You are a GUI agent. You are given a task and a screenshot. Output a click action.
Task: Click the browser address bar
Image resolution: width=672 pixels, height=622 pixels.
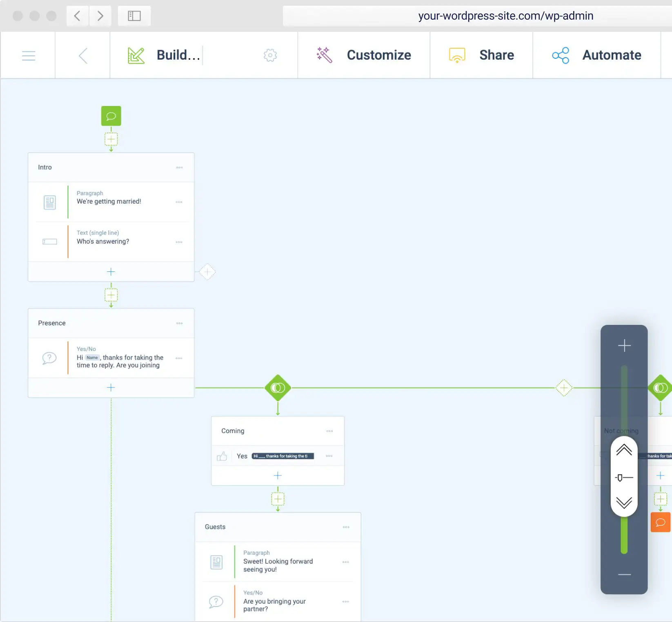click(x=477, y=16)
